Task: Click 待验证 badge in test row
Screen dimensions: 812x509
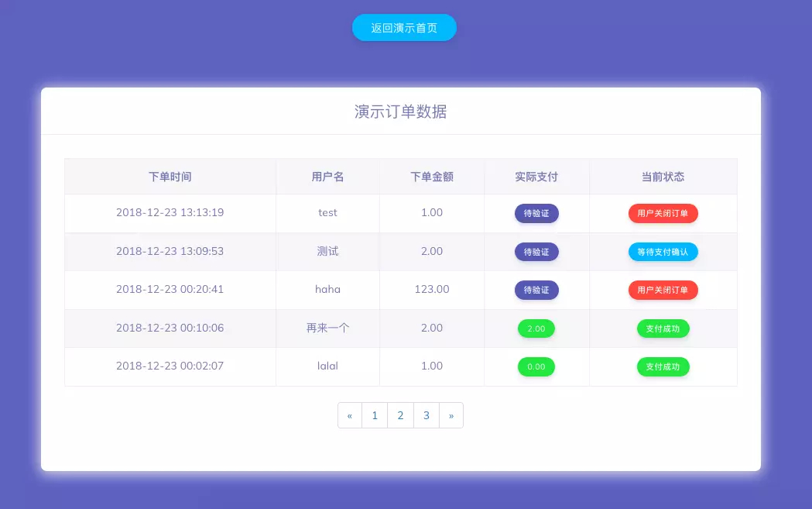Action: tap(536, 213)
